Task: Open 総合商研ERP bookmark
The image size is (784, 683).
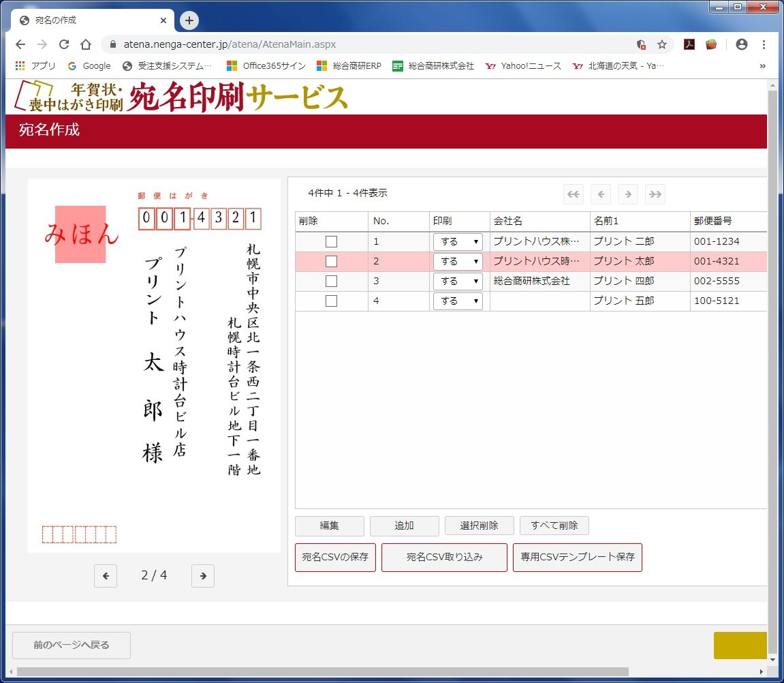Action: [x=349, y=65]
